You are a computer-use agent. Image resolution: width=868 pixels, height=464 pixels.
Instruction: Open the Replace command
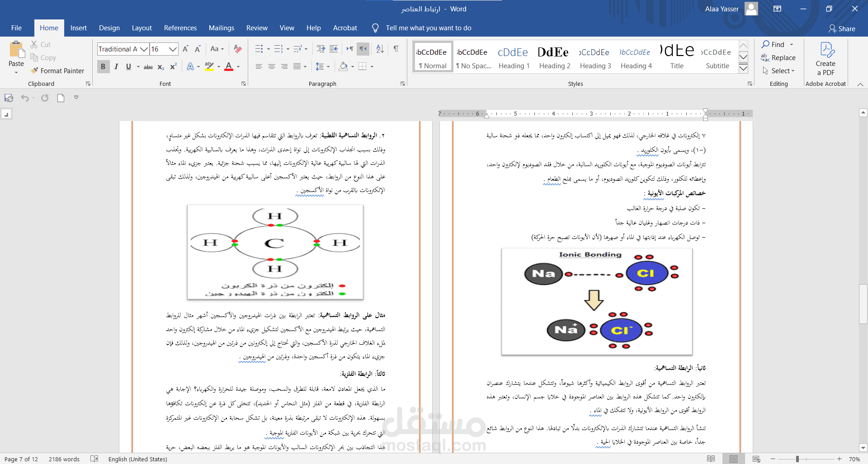[778, 58]
